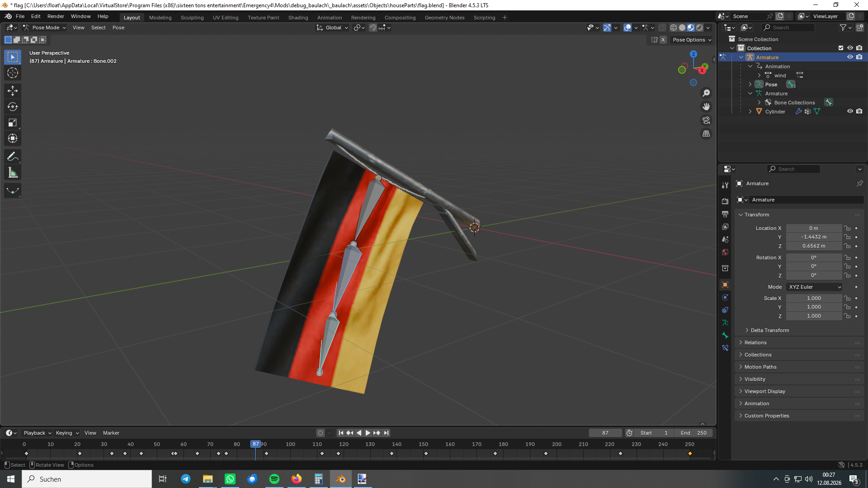Click the Windows Start button
This screenshot has width=868, height=488.
(11, 479)
